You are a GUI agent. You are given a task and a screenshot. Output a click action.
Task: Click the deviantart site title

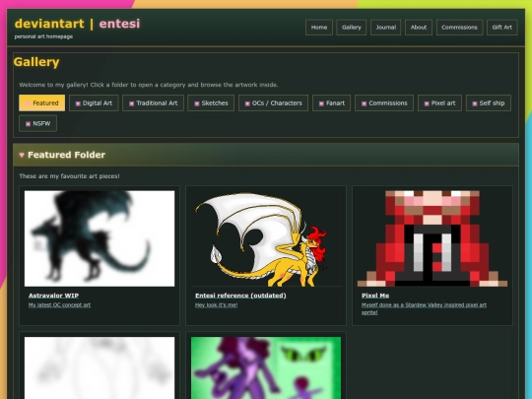[x=49, y=24]
